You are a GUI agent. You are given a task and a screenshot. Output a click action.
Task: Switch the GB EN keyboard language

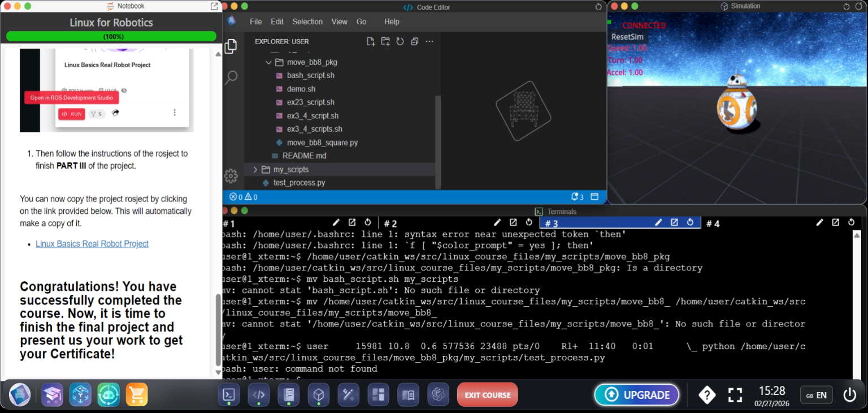[816, 395]
